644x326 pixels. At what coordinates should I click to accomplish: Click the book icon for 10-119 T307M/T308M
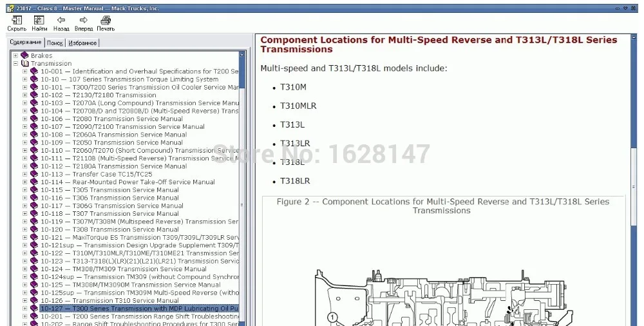point(34,222)
